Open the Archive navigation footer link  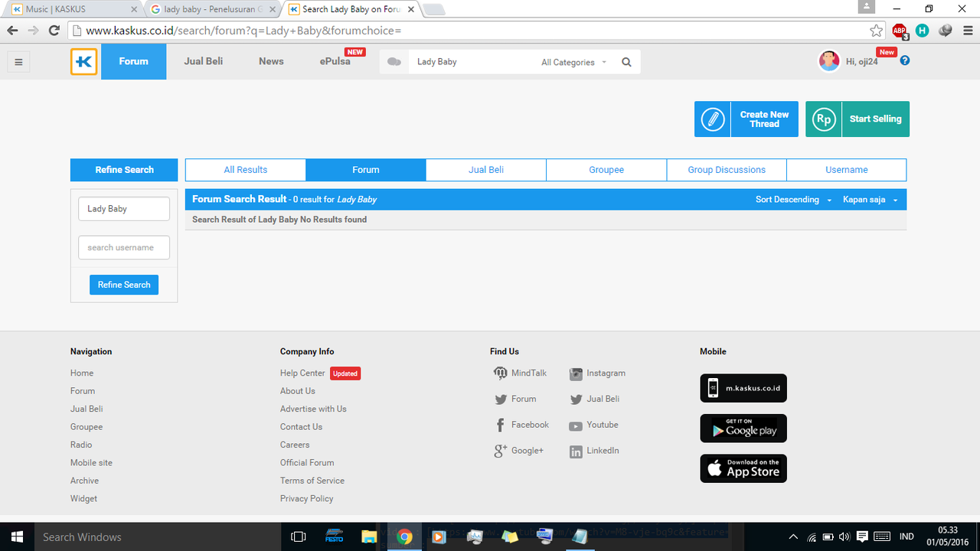(x=84, y=481)
